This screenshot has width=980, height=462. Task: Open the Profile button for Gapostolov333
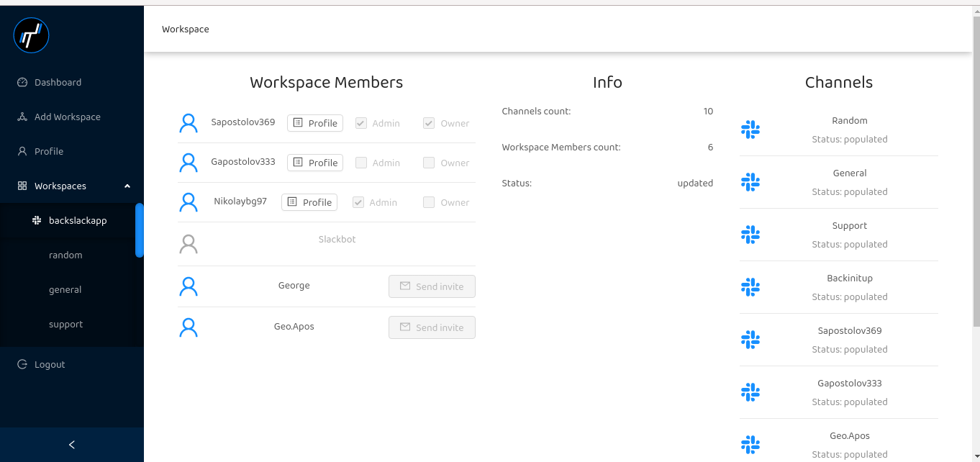[315, 163]
